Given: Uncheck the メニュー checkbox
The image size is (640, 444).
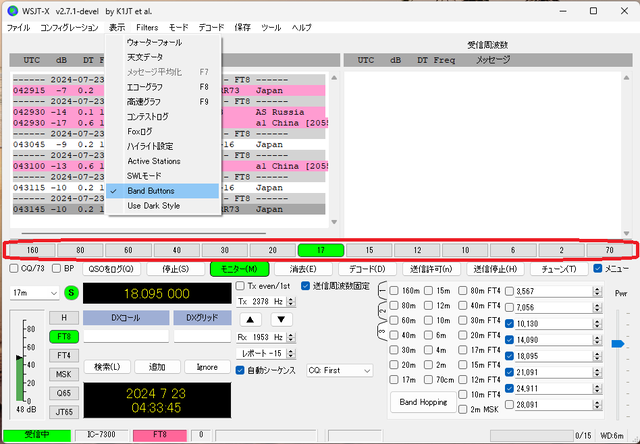Looking at the screenshot, I should click(598, 269).
